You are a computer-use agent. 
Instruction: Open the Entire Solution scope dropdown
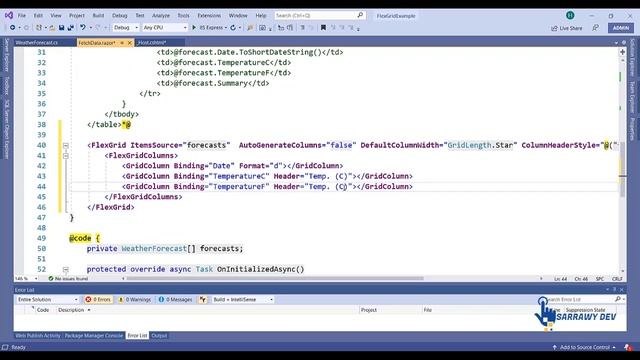47,300
